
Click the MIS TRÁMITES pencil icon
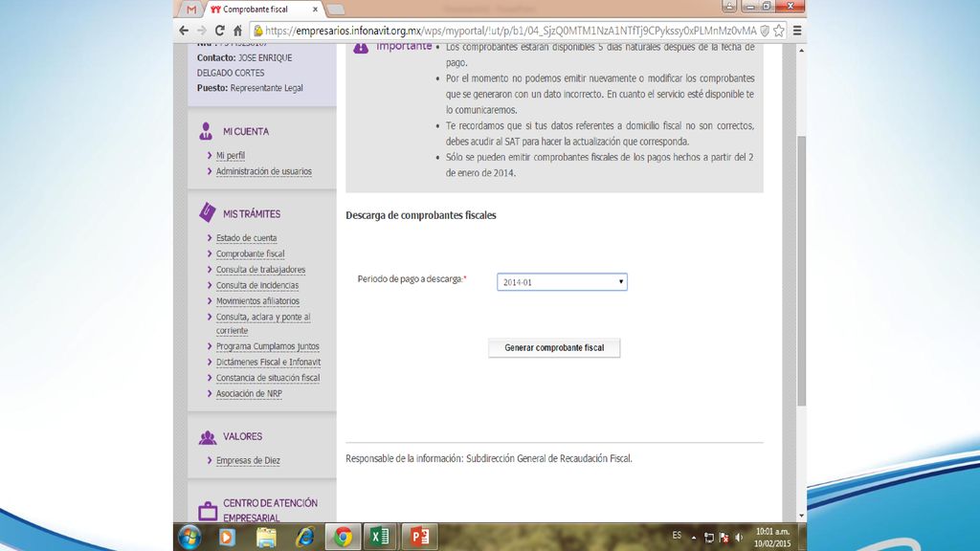(207, 212)
